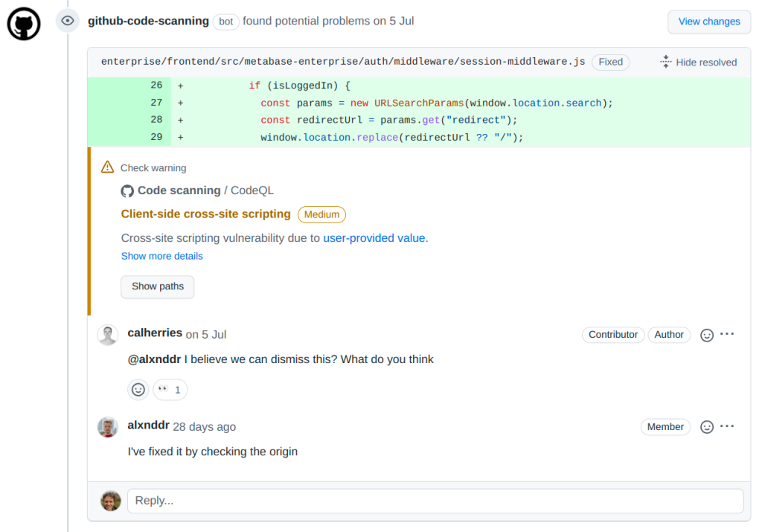Open alxnddr profile avatar
Image resolution: width=762 pixels, height=532 pixels.
[x=108, y=427]
